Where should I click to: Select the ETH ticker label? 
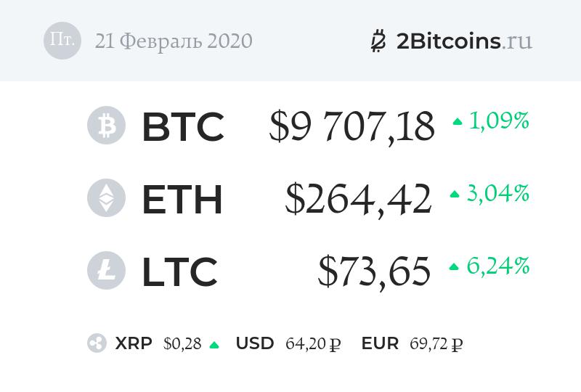(182, 199)
